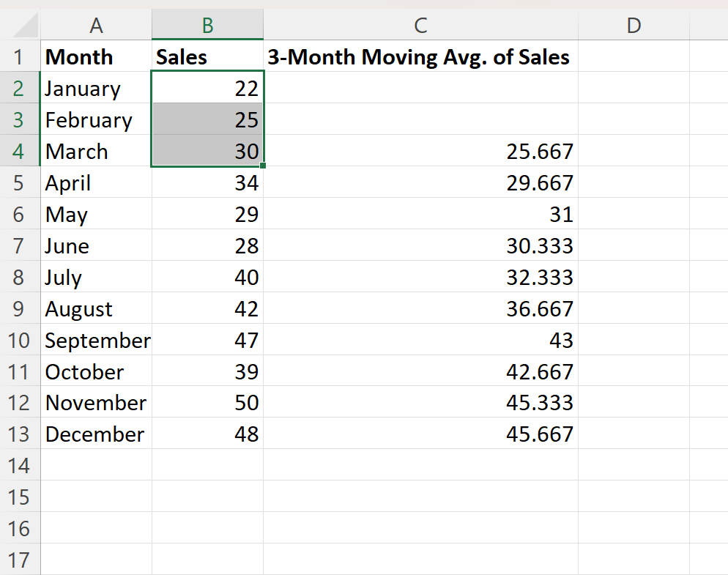Click the select-all corner triangle
Image resolution: width=728 pixels, height=575 pixels.
coord(26,25)
